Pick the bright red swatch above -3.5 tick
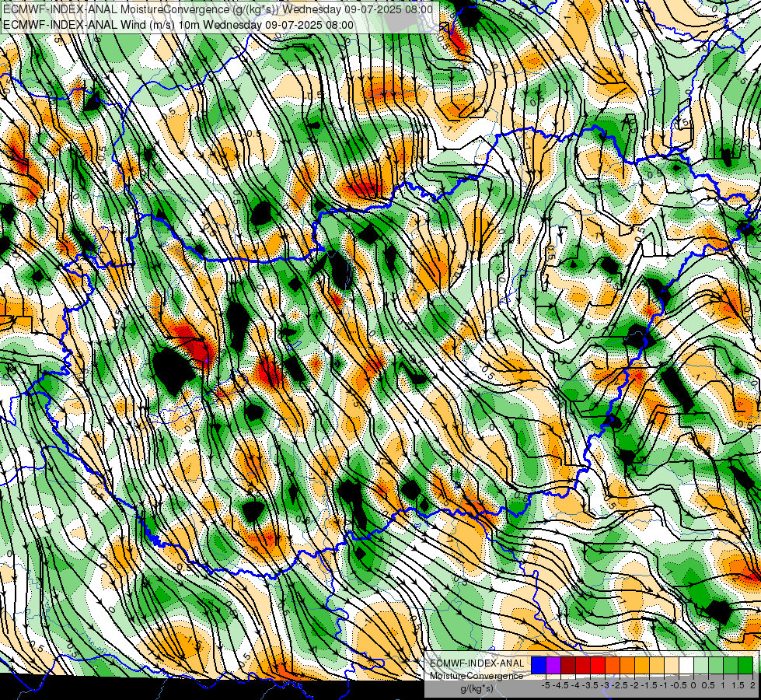The height and width of the screenshot is (700, 761). (x=598, y=665)
